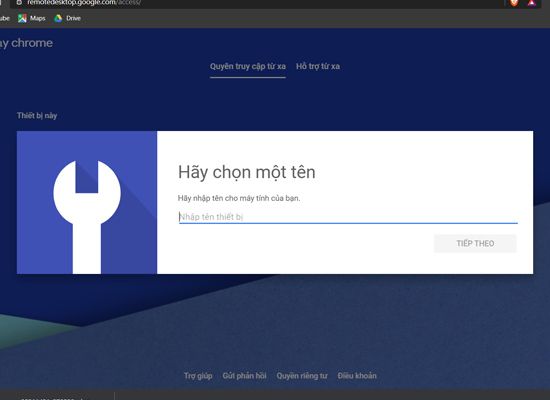This screenshot has width=550, height=400.
Task: Open the 'Quyền riêng tư' footer link
Action: (x=302, y=376)
